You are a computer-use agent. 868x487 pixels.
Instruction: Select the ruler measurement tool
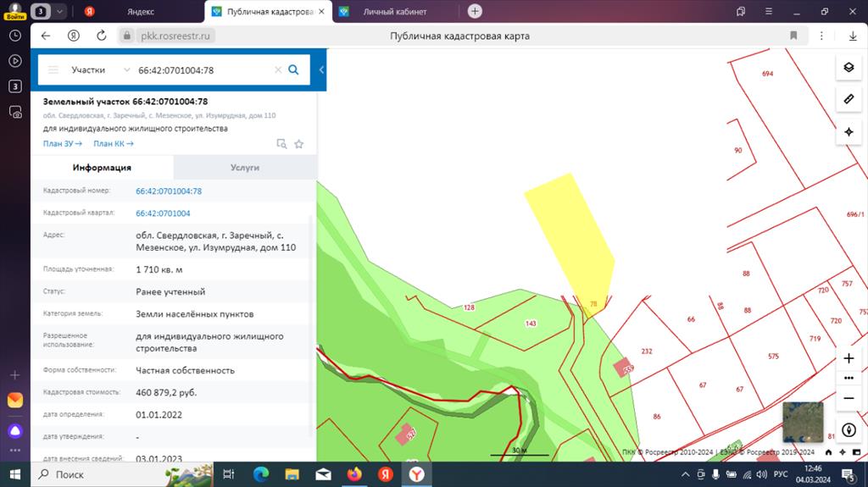(x=849, y=100)
